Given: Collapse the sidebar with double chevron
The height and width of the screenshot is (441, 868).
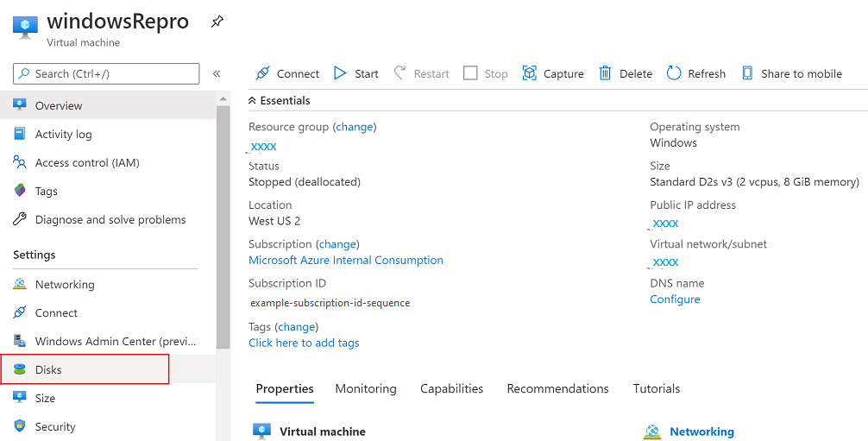Looking at the screenshot, I should pos(217,73).
